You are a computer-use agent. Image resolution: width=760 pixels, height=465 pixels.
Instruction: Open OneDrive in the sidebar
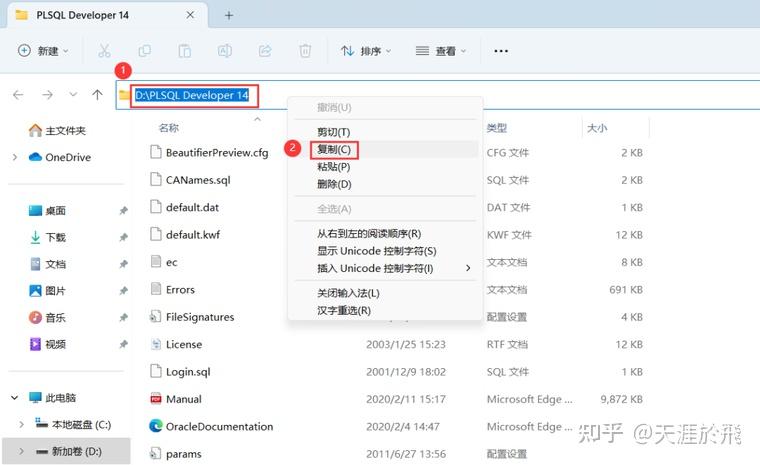[x=60, y=157]
